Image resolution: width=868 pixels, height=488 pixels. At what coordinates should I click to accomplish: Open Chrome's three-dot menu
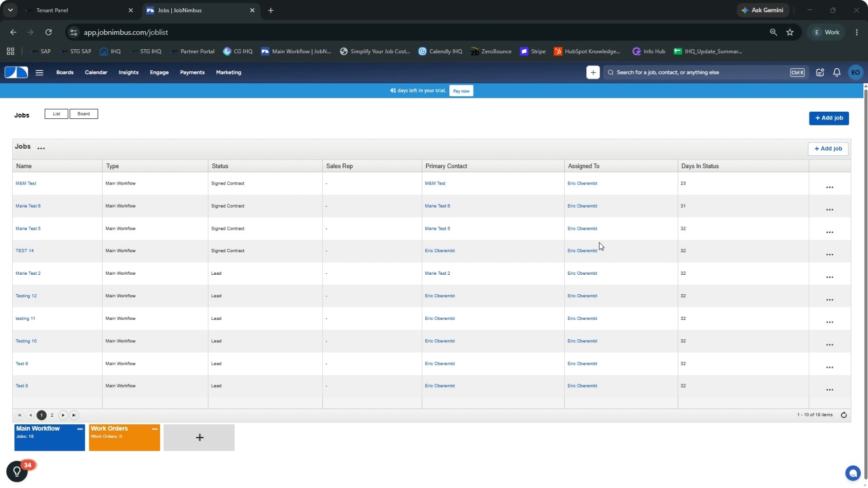tap(857, 32)
